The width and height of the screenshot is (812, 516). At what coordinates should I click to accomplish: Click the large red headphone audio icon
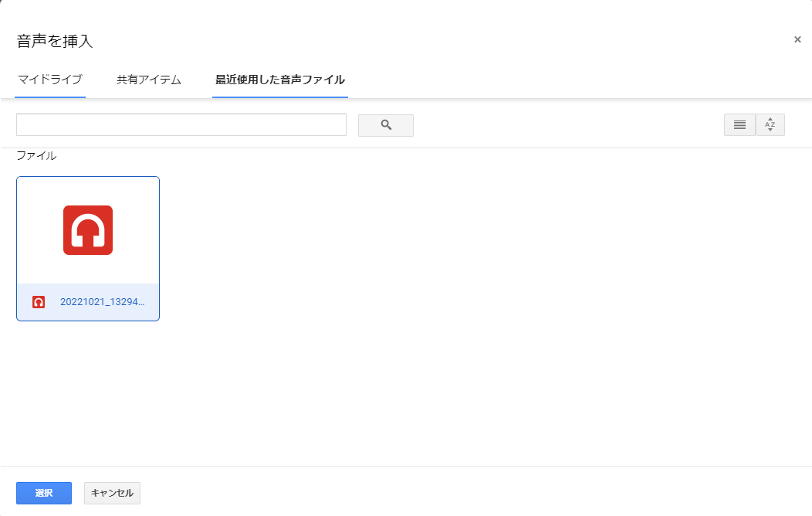88,230
